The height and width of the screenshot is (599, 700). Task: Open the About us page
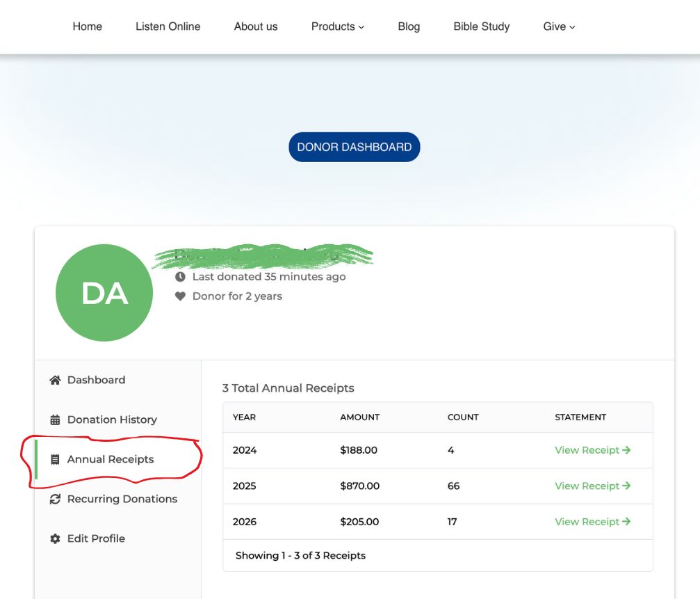point(256,26)
